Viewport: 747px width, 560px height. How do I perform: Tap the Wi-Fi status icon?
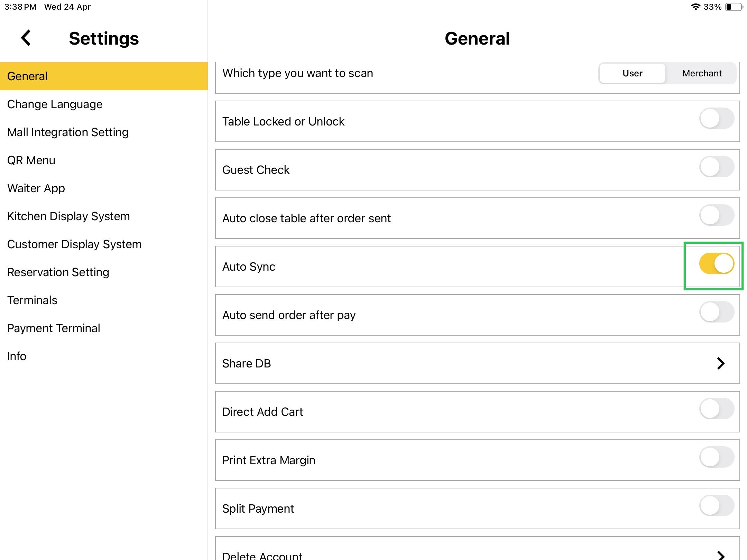(x=695, y=7)
